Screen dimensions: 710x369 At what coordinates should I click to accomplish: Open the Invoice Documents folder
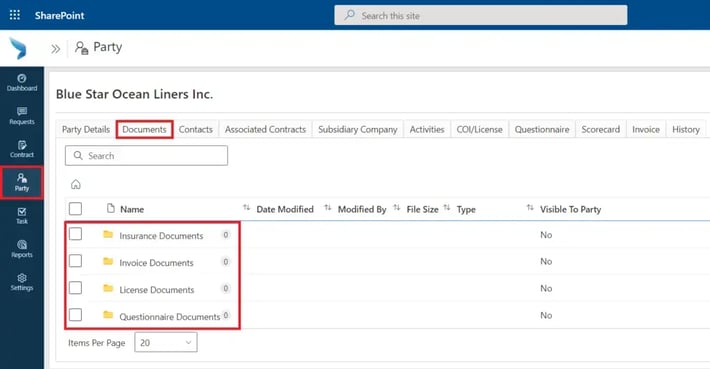(156, 263)
